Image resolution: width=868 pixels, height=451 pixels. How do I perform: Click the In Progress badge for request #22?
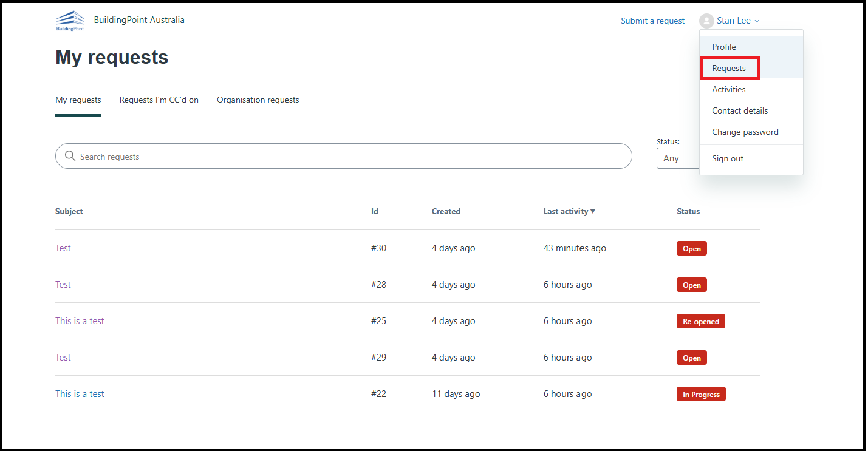pos(701,393)
